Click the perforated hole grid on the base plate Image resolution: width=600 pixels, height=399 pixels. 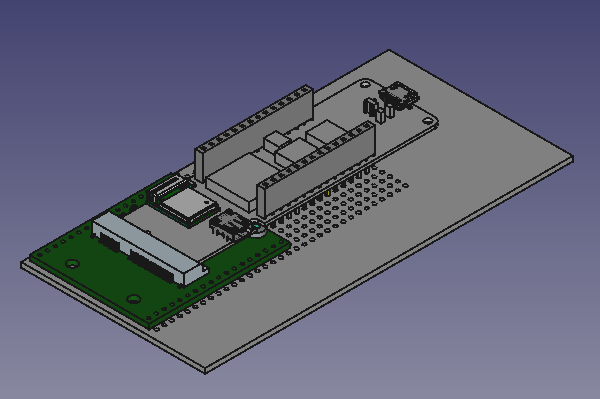pyautogui.click(x=337, y=210)
